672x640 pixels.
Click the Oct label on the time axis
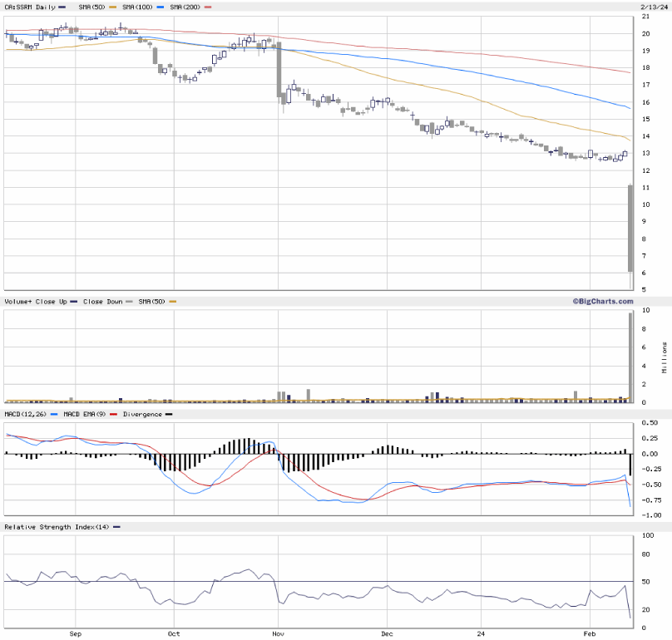173,632
